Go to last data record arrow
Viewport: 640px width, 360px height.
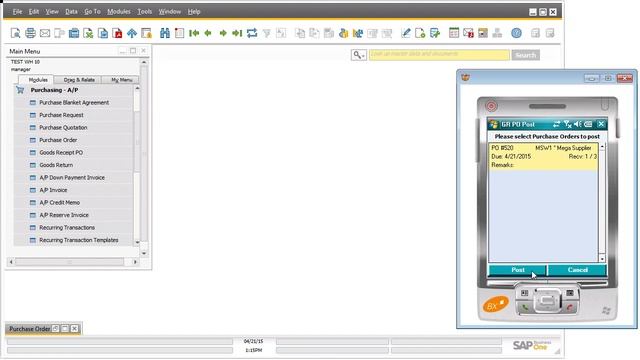pyautogui.click(x=237, y=33)
